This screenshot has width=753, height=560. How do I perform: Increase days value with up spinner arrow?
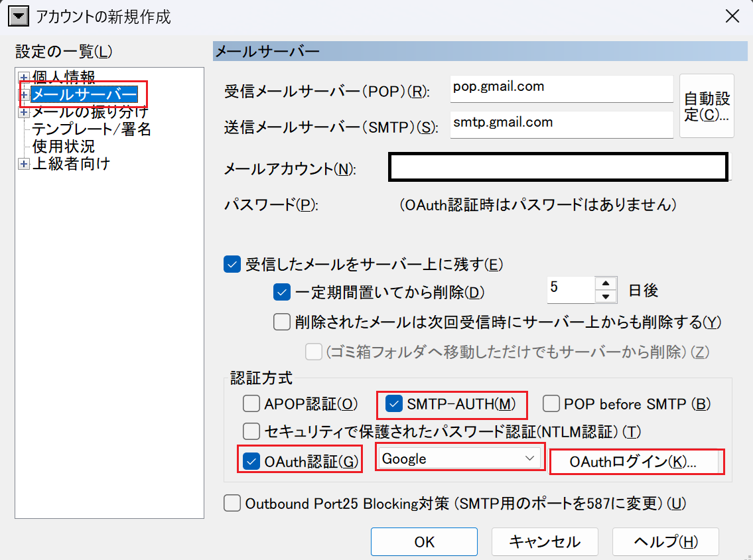pos(606,283)
